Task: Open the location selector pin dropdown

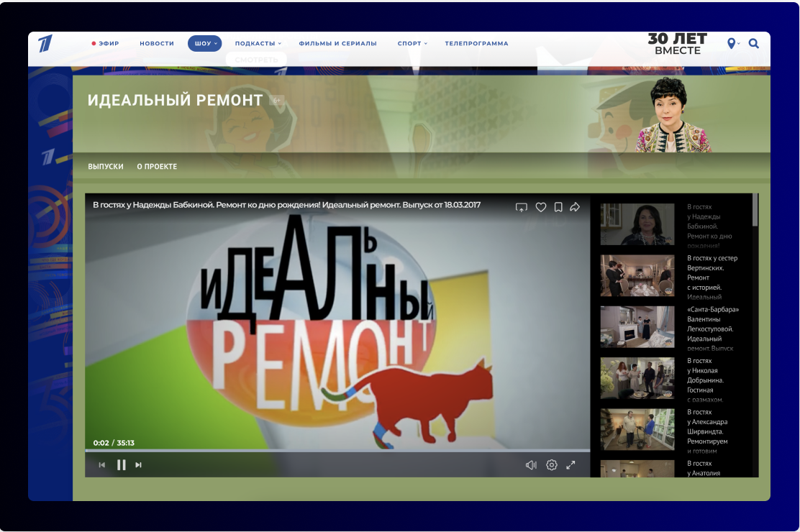Action: [x=732, y=43]
